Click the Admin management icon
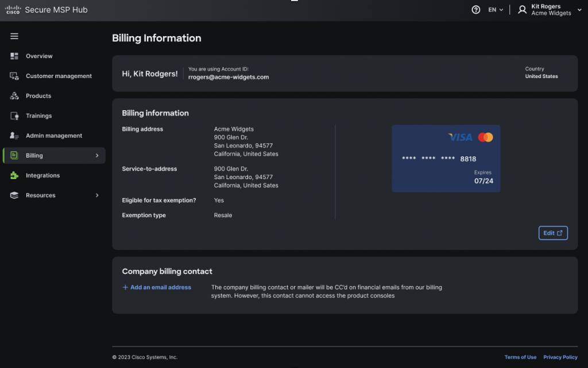Screen dimensions: 588x368 (14, 136)
